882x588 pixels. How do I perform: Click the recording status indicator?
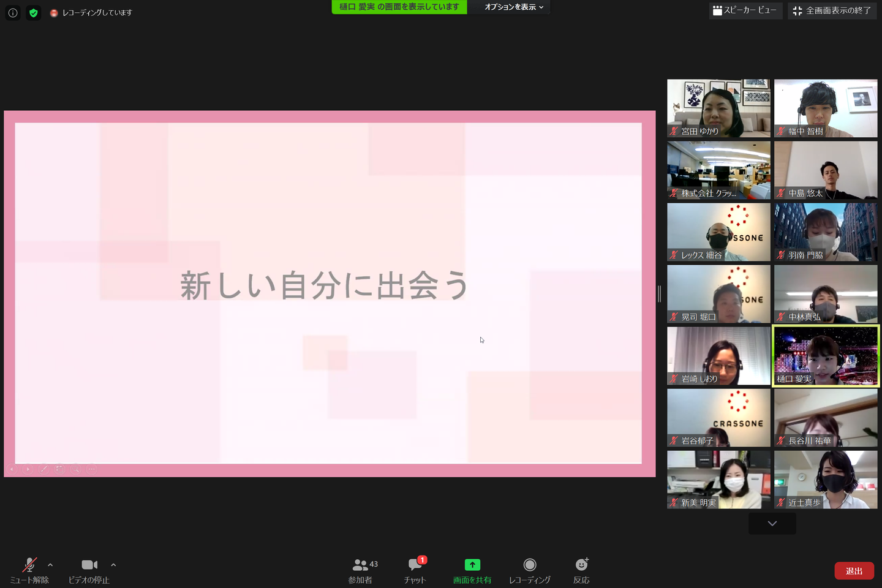coord(91,12)
